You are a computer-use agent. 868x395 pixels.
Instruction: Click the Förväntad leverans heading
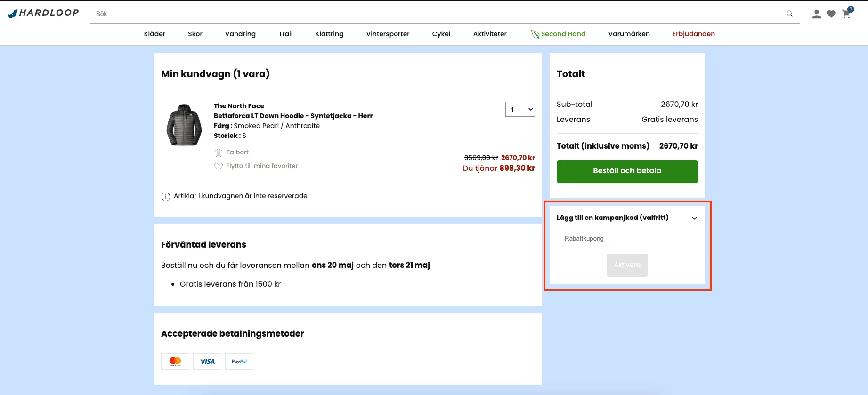pyautogui.click(x=203, y=245)
